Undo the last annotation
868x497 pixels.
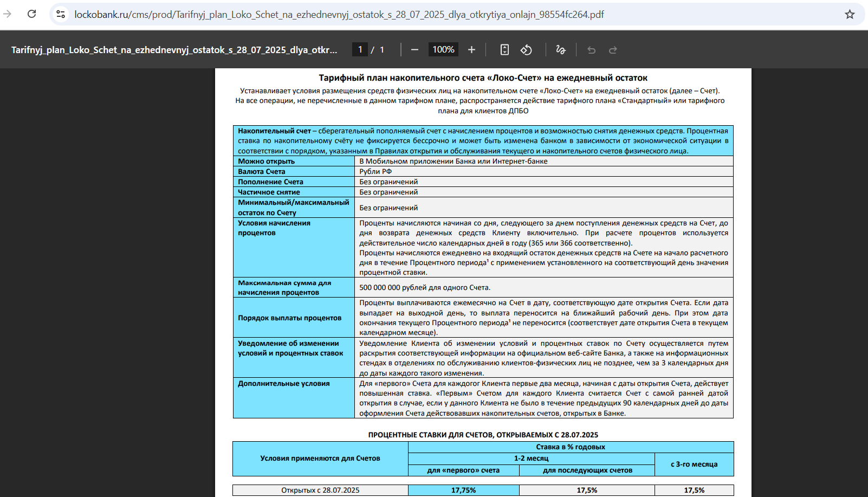pos(591,50)
